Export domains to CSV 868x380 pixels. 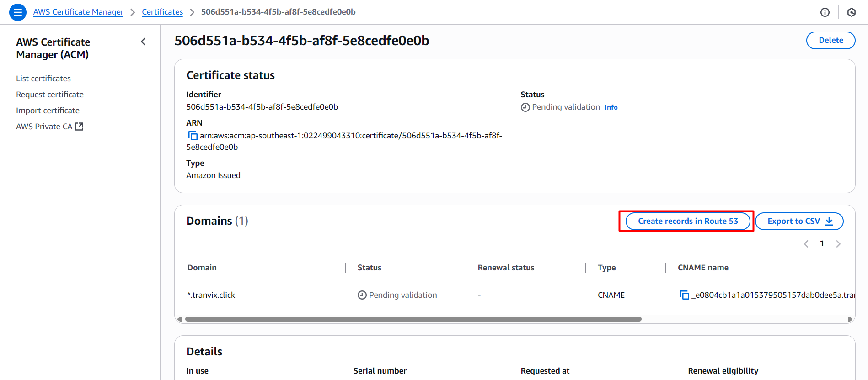(x=799, y=221)
